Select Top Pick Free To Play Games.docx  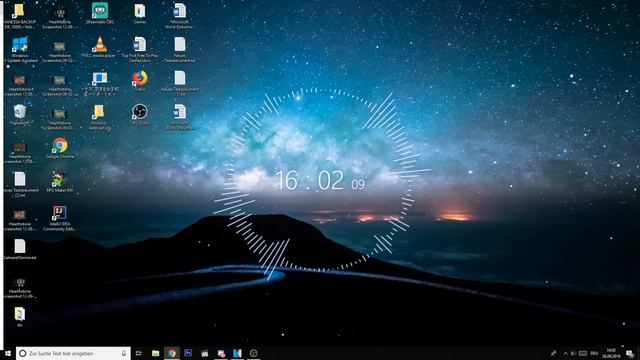[140, 50]
